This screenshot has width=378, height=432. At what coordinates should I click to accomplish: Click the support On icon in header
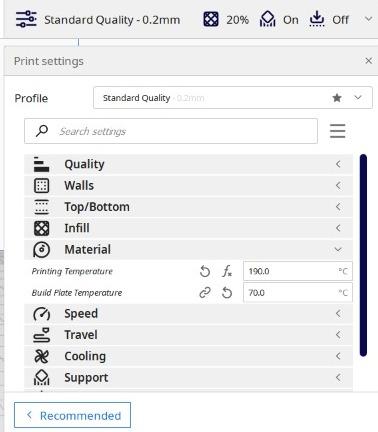click(x=268, y=19)
